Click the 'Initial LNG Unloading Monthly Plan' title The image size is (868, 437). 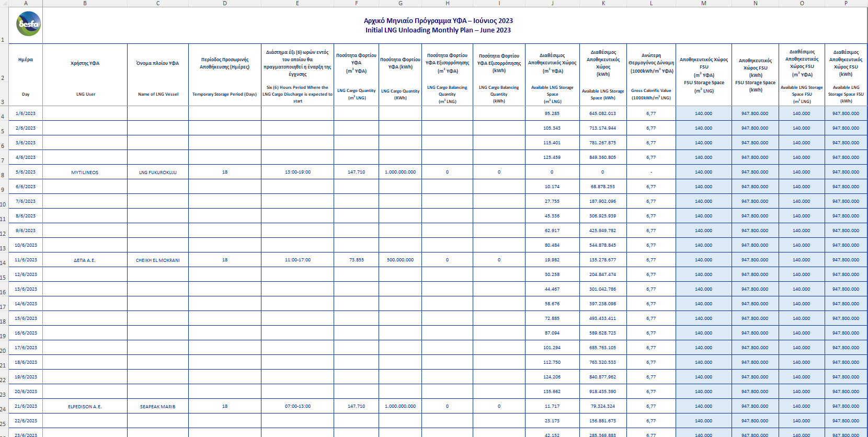(x=438, y=30)
